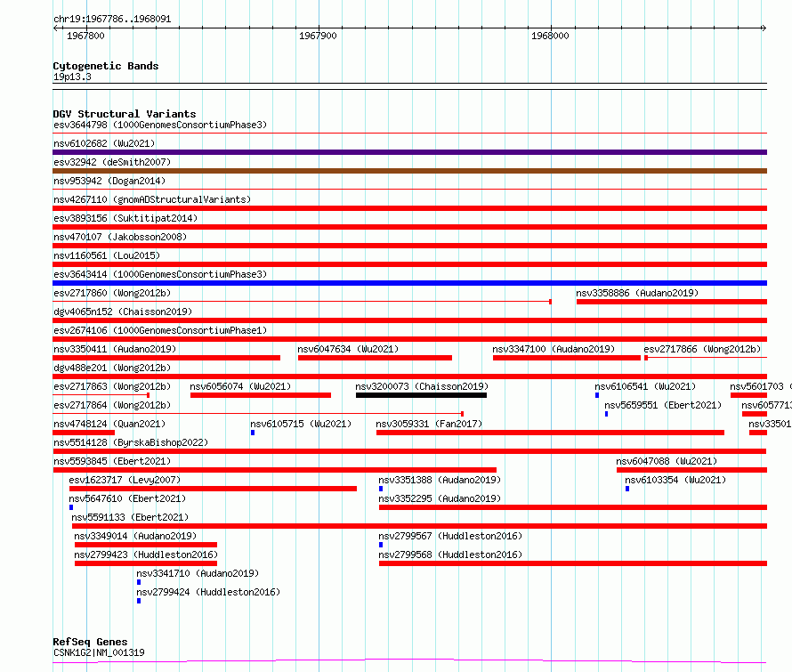The image size is (792, 672).
Task: Click nsv6056074 (Wu2021) label
Action: click(x=240, y=386)
